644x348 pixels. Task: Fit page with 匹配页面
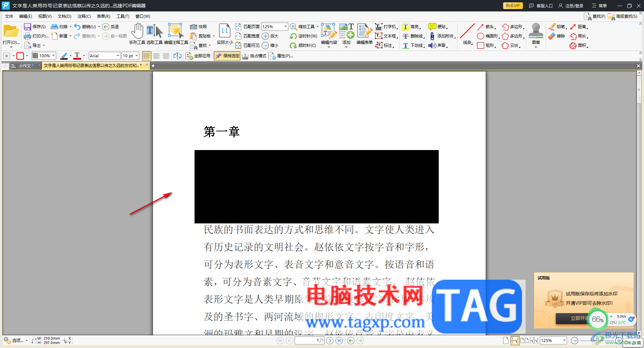pos(248,26)
